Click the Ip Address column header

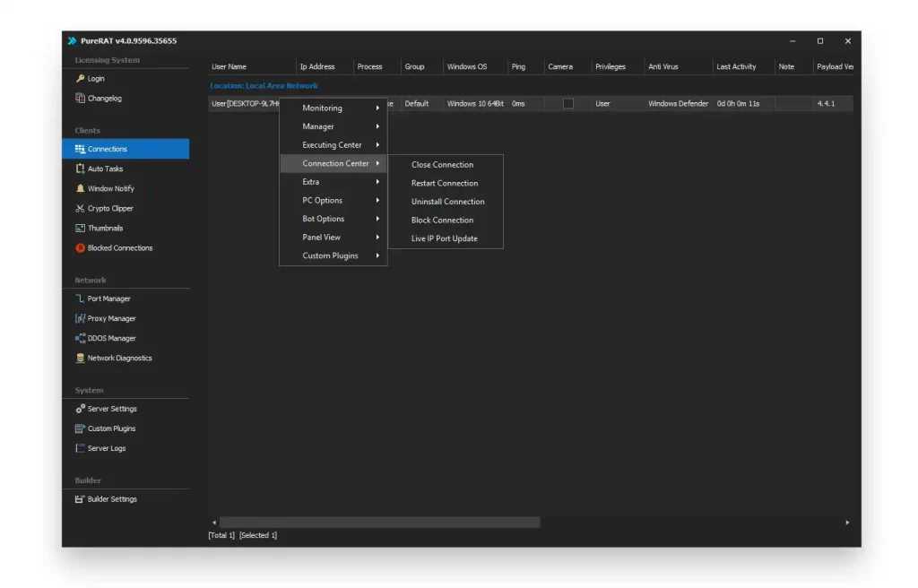pyautogui.click(x=317, y=67)
